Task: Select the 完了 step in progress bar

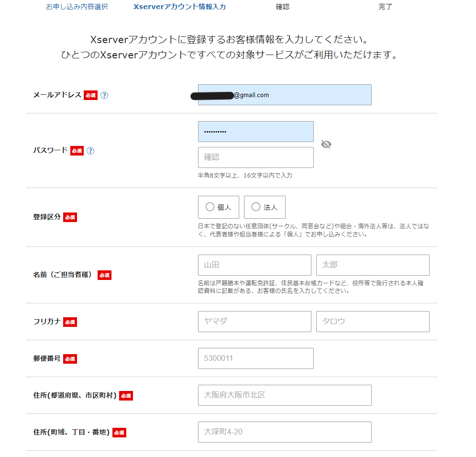Action: (385, 7)
